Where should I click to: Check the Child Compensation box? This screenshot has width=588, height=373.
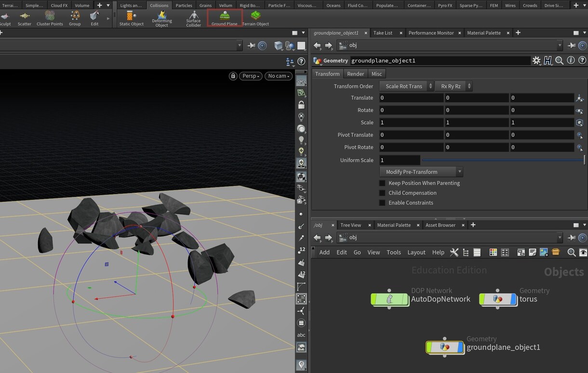382,193
